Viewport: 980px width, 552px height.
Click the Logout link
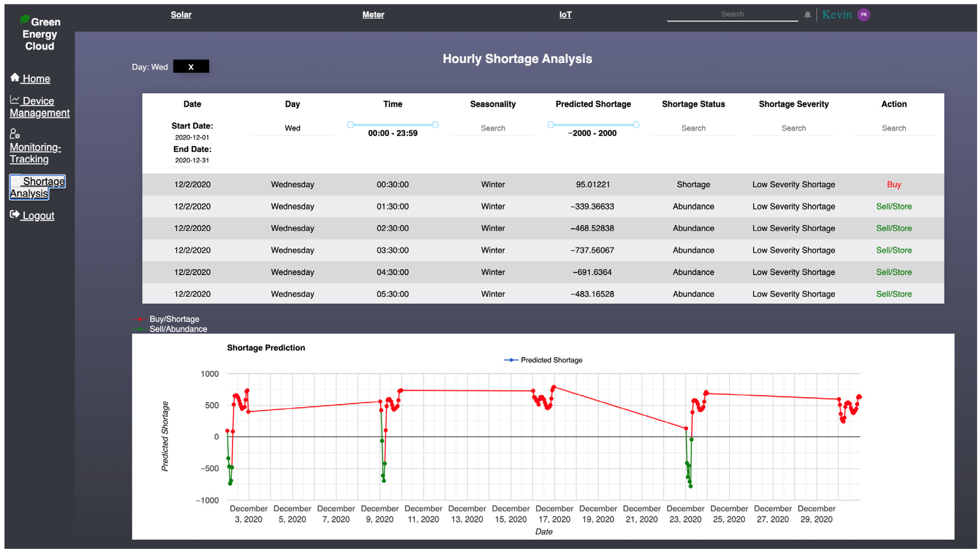(38, 216)
